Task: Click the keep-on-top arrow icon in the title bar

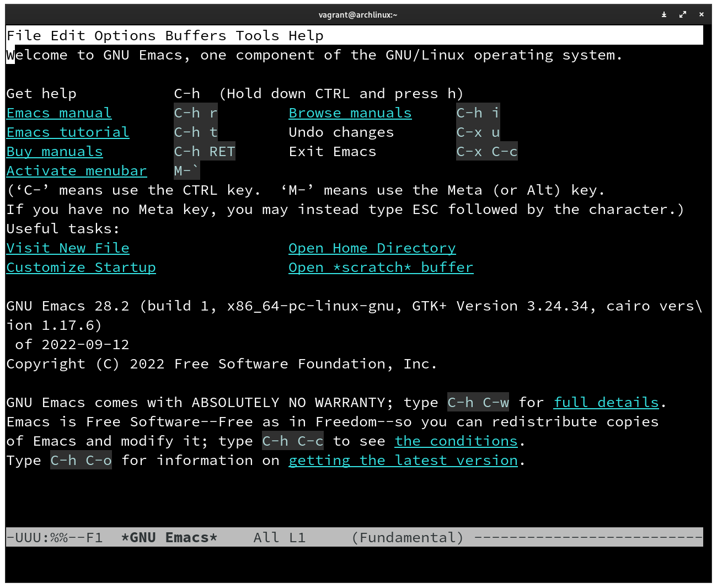Action: (x=664, y=15)
